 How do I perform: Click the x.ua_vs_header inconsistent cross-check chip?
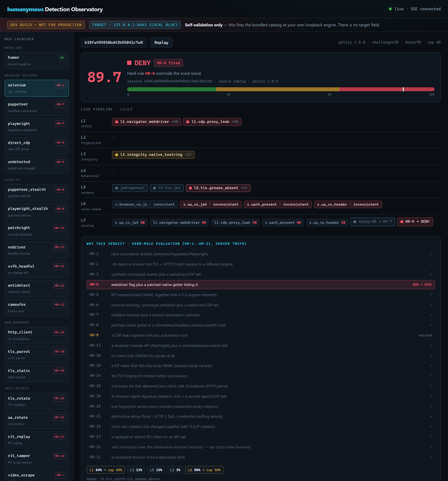coord(348,204)
